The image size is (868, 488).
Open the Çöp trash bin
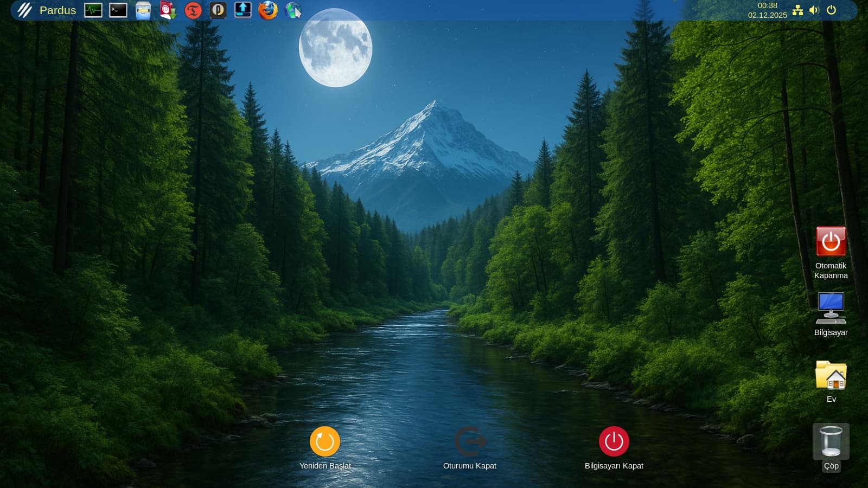coord(831,441)
